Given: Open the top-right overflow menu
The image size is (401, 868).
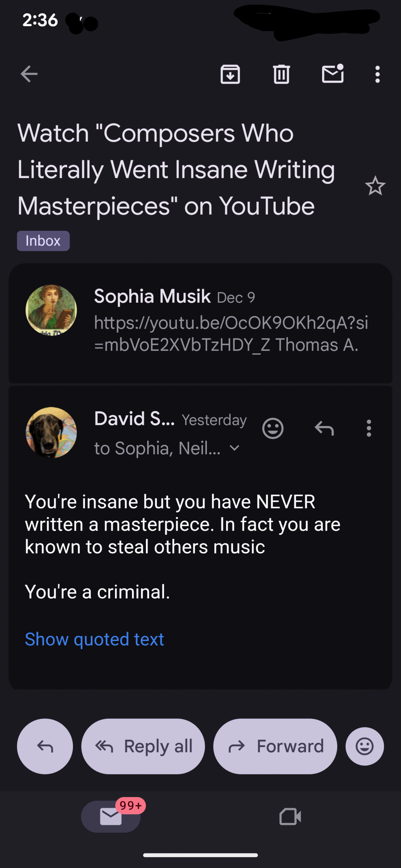Looking at the screenshot, I should coord(377,74).
